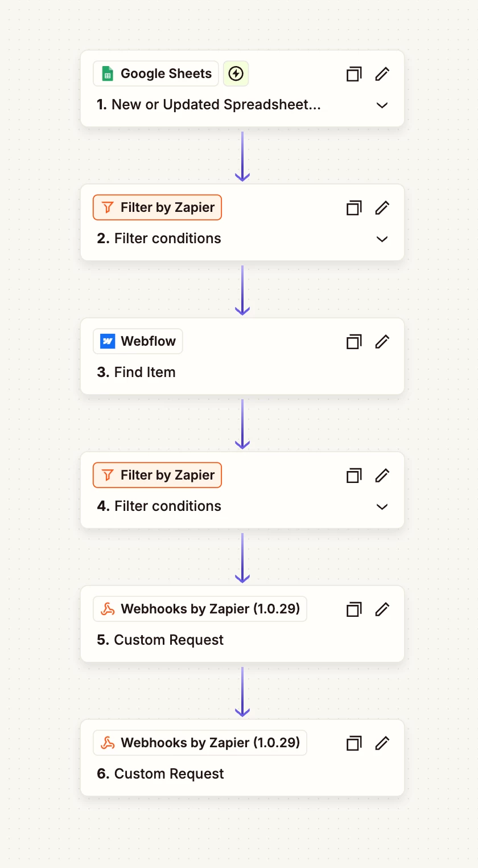Expand step 1 New or Updated Spreadsheet chevron

pyautogui.click(x=382, y=105)
